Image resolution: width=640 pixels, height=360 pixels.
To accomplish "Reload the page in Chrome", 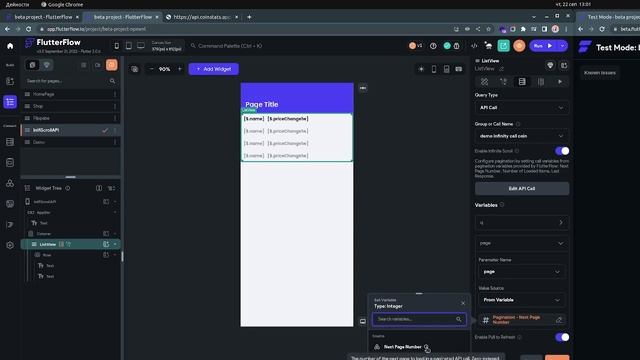I will point(29,29).
